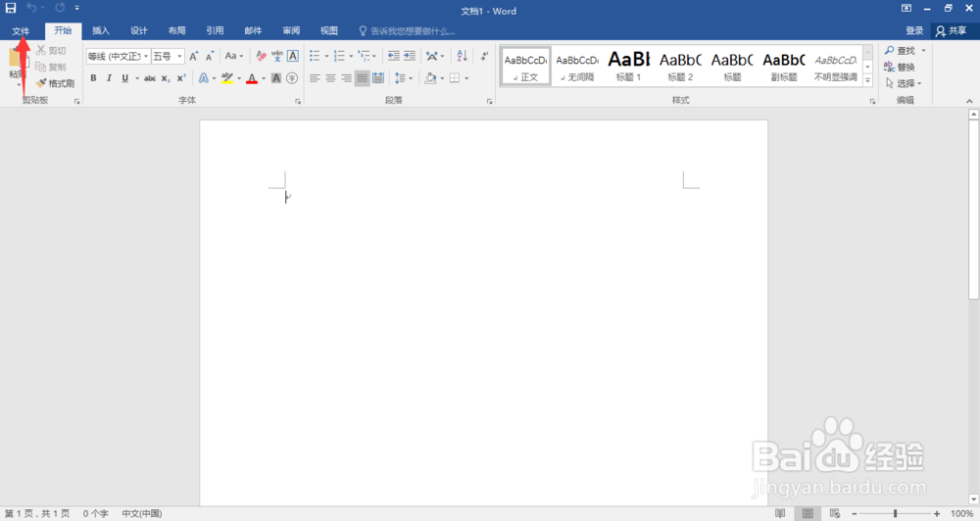Switch to read mode view in status bar

coord(780,513)
